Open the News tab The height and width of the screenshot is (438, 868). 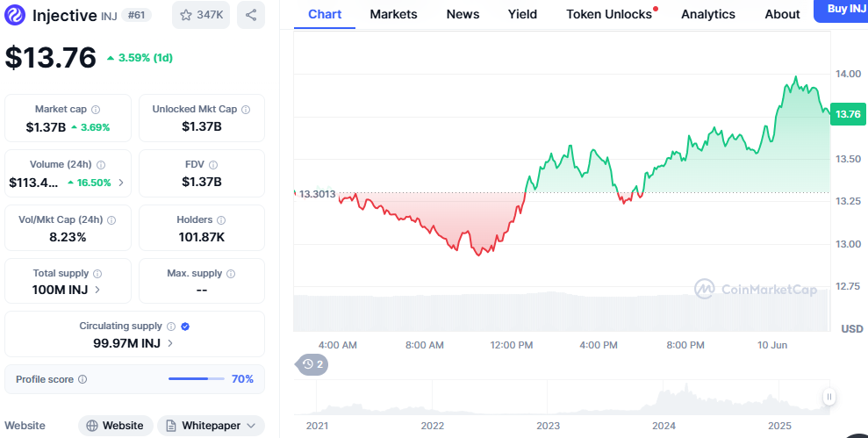(x=463, y=15)
